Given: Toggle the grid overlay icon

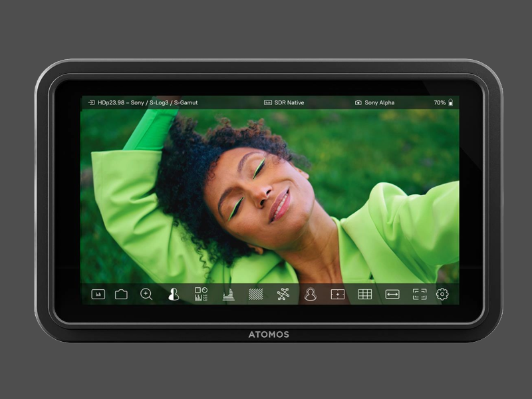Looking at the screenshot, I should click(x=365, y=294).
